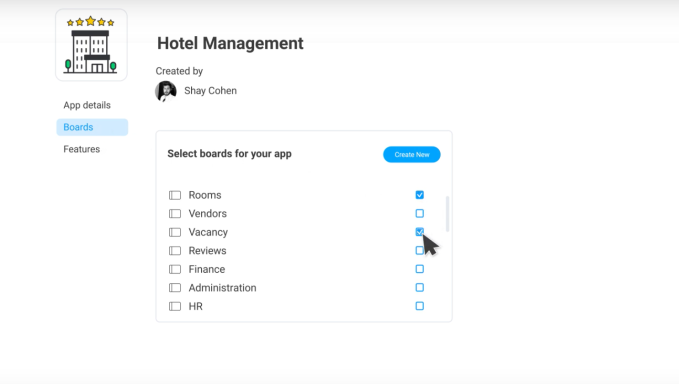
Task: Click the Hotel Management app logo icon
Action: [x=91, y=45]
